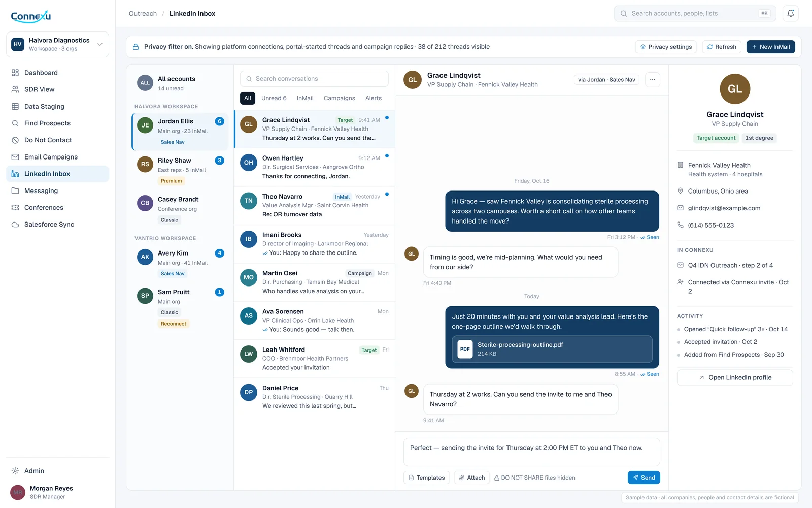Switch to the InMail tab
Image resolution: width=812 pixels, height=508 pixels.
[305, 98]
